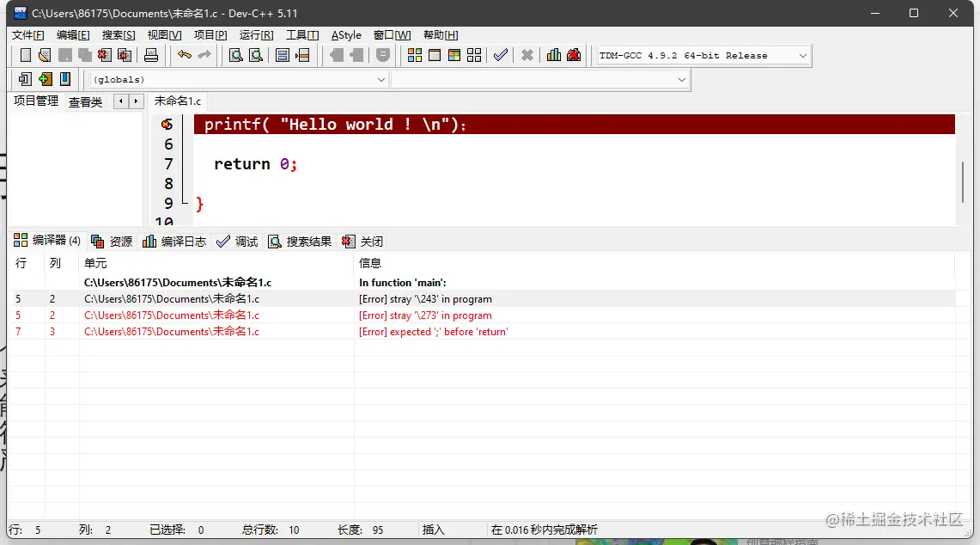
Task: Open a file using the toolbar icon
Action: (45, 55)
